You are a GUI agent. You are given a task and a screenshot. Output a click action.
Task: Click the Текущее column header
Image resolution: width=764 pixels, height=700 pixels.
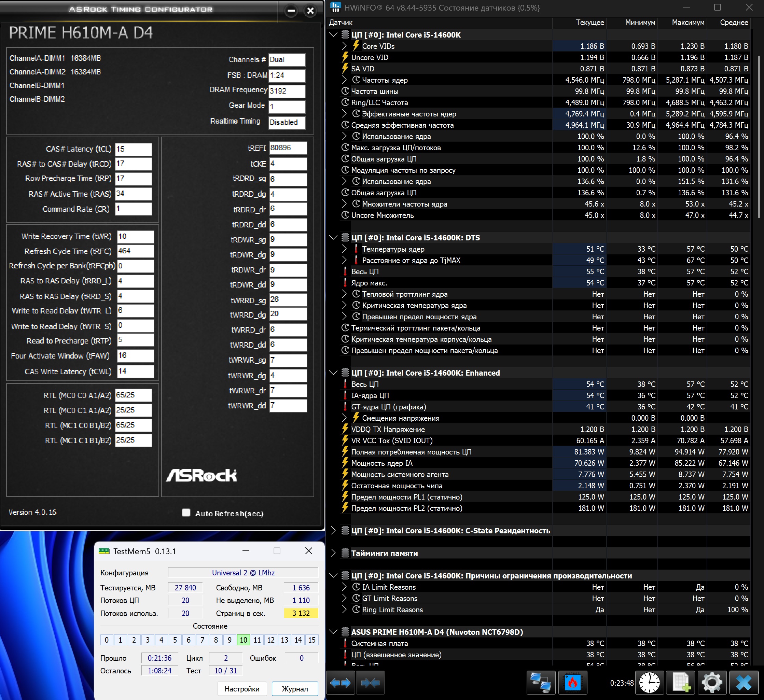point(590,22)
